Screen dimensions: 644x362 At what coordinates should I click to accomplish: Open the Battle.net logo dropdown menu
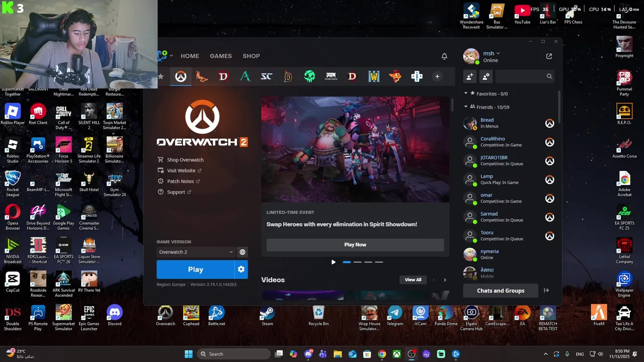[165, 56]
